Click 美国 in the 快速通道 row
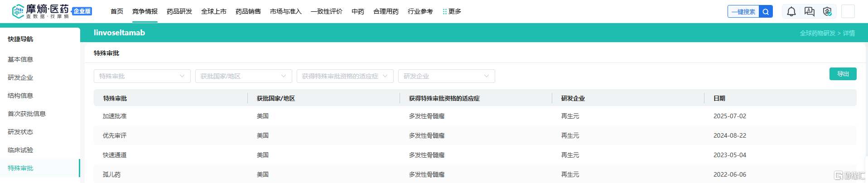868x183 pixels. tap(263, 155)
